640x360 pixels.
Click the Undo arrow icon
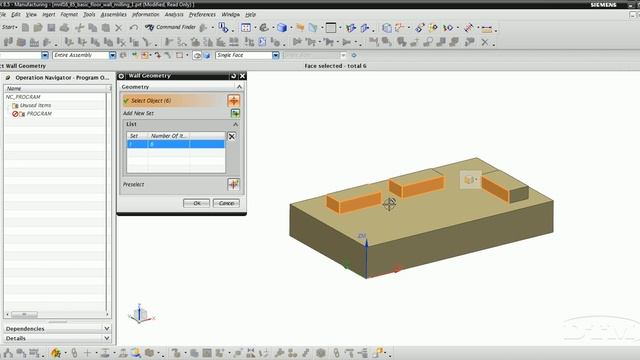point(133,27)
